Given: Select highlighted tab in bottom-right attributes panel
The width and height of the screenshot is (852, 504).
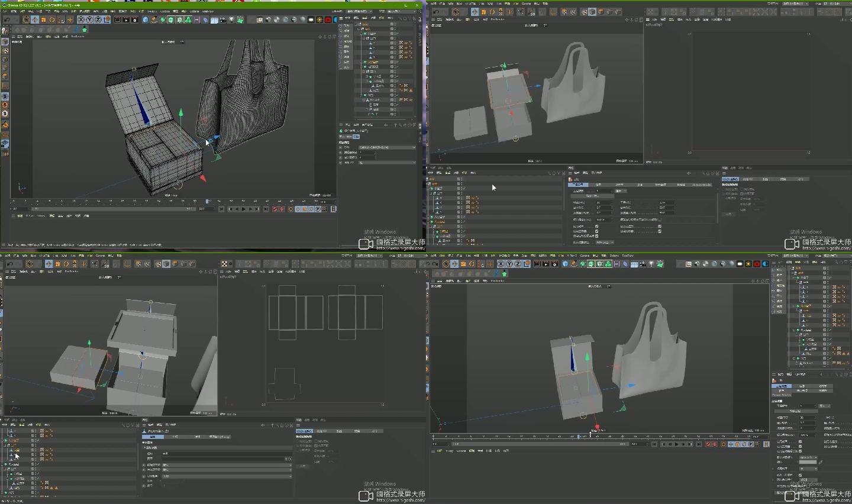Looking at the screenshot, I should pyautogui.click(x=782, y=386).
